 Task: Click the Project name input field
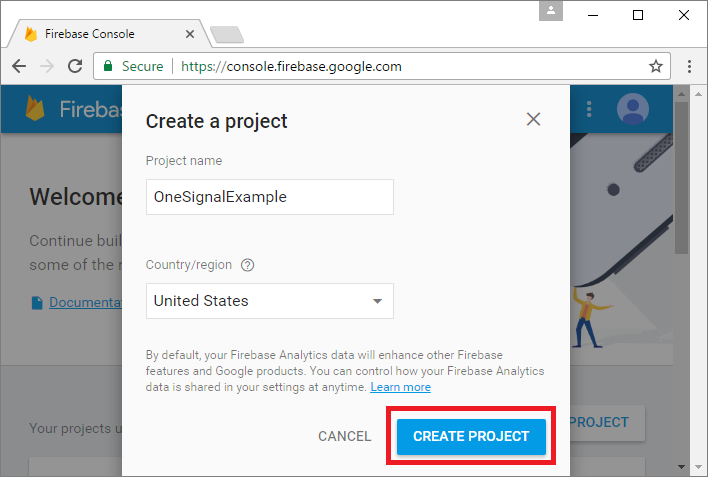tap(270, 197)
